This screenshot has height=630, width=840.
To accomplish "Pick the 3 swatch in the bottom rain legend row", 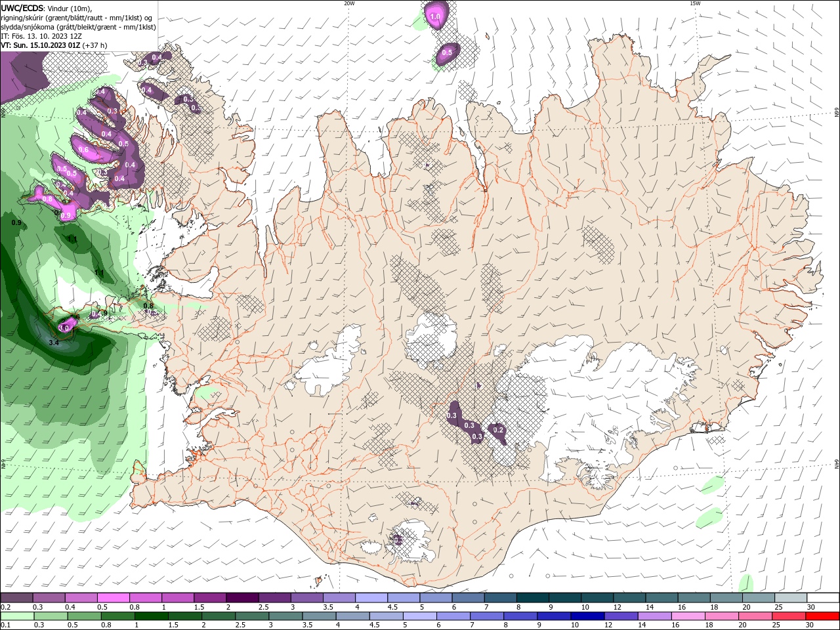I will pyautogui.click(x=285, y=616).
